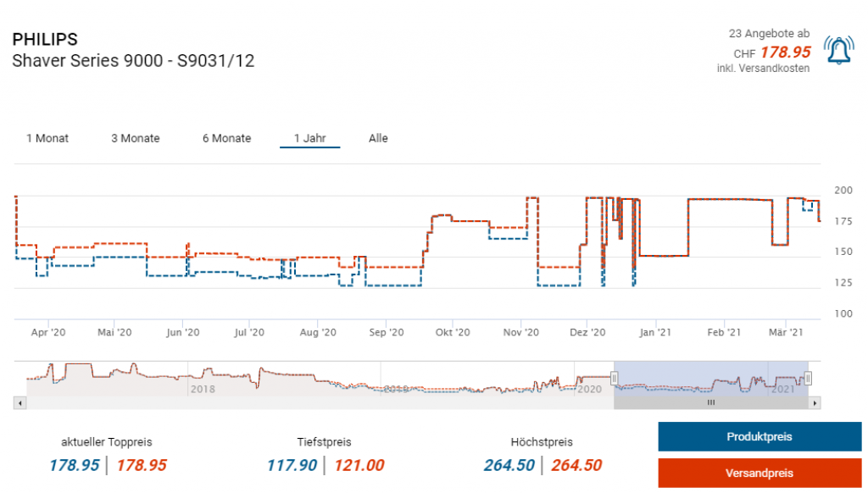Click the blue aktueller Toppreis 178.95

[x=75, y=465]
